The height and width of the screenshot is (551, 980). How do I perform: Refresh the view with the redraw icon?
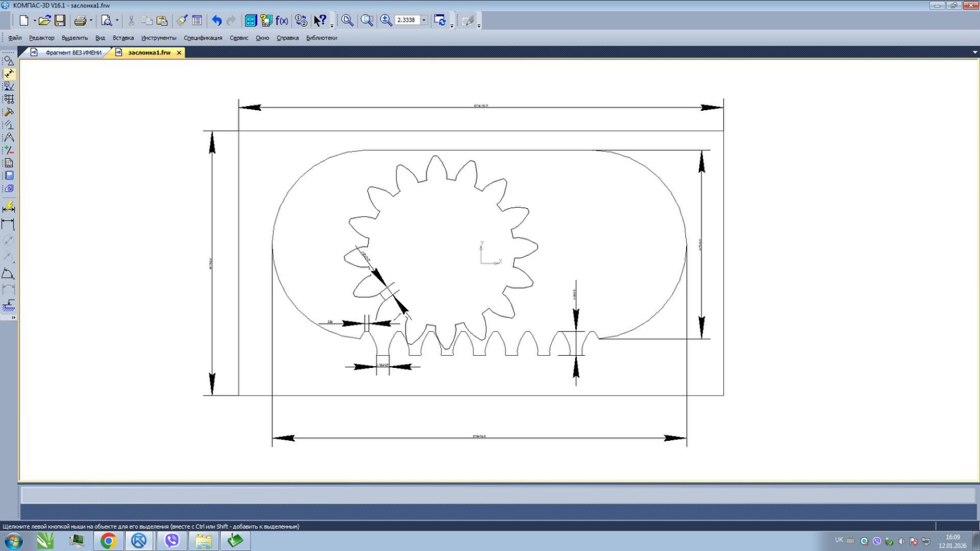pos(440,20)
